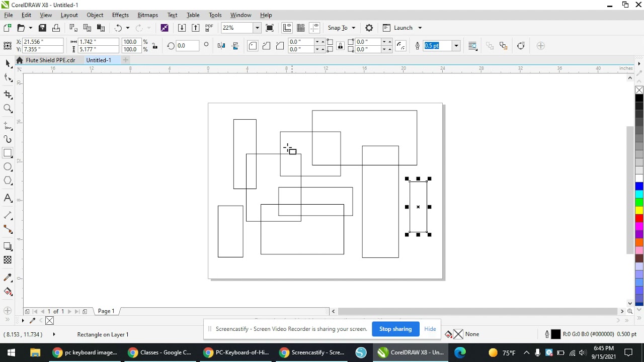
Task: Mirror the selection horizontally
Action: click(221, 46)
